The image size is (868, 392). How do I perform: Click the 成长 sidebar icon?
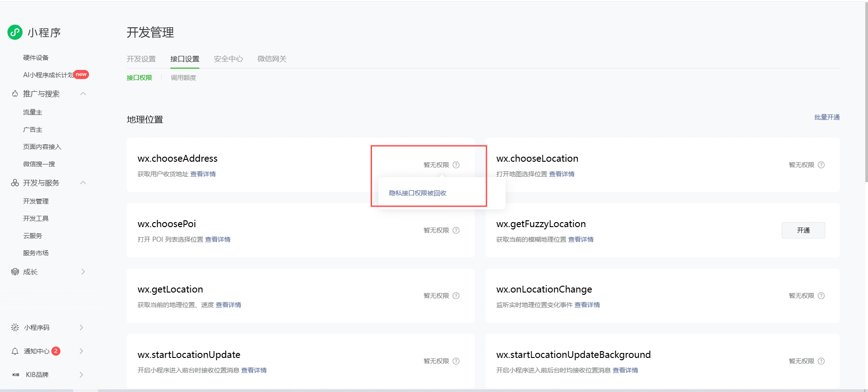15,272
